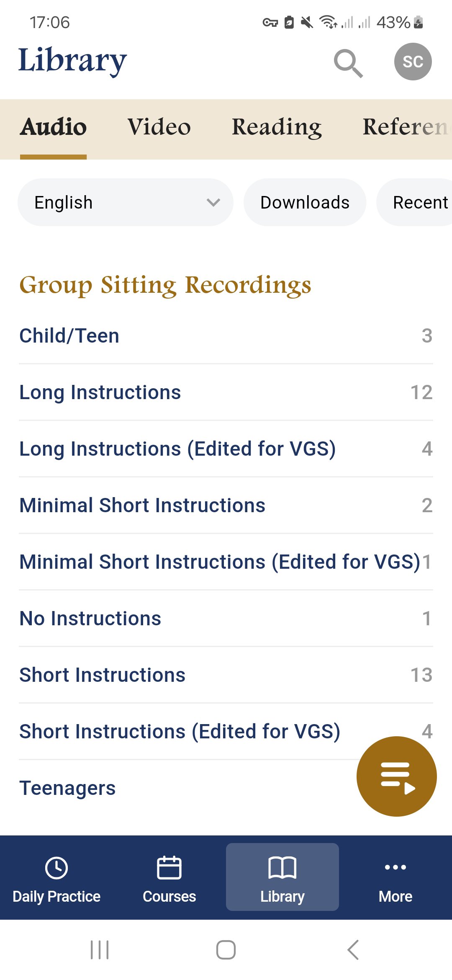Open Long Instructions (Edited for VGS)
Screen dimensions: 452x980
click(x=226, y=449)
